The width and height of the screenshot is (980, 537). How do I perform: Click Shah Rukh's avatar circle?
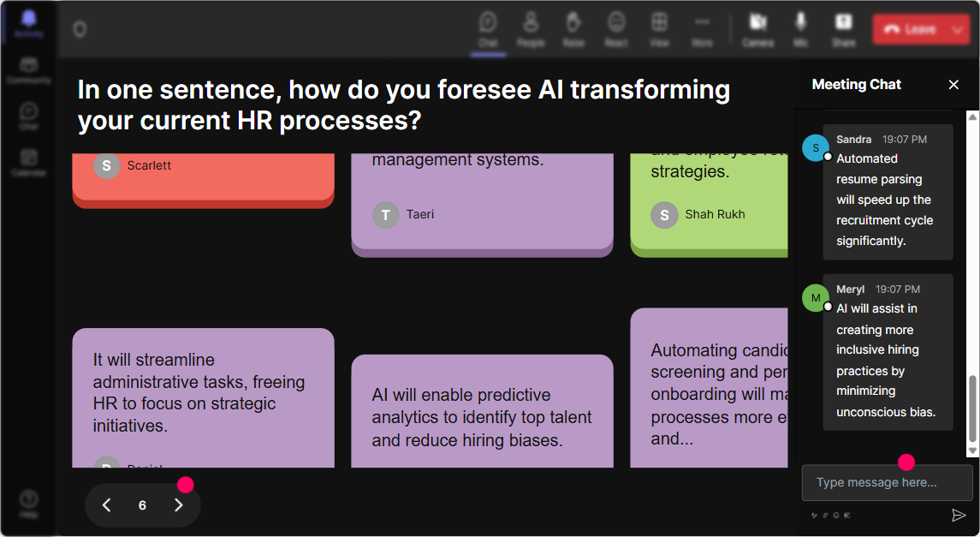tap(664, 215)
